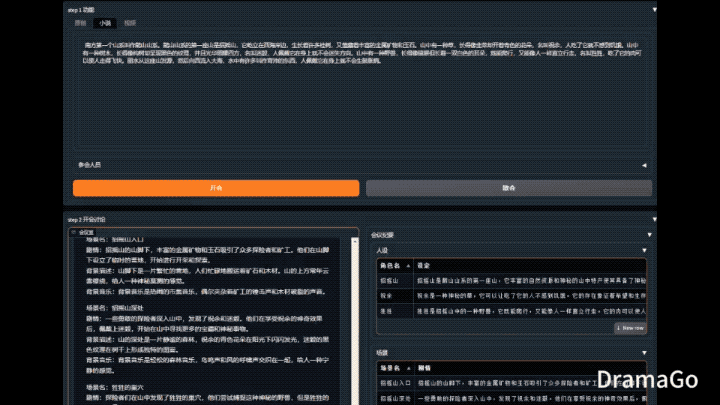Sort by 角色名 column arrow
The width and height of the screenshot is (720, 405).
(x=408, y=266)
